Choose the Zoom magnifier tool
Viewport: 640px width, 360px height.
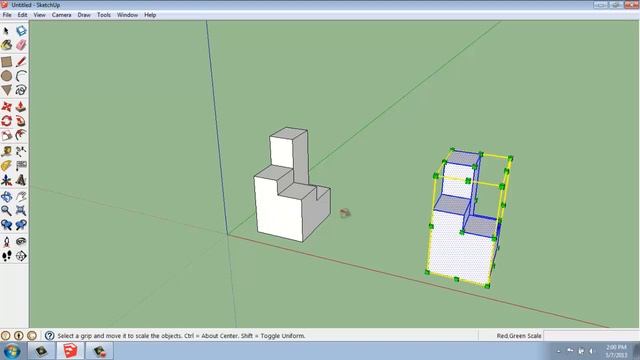click(x=6, y=211)
